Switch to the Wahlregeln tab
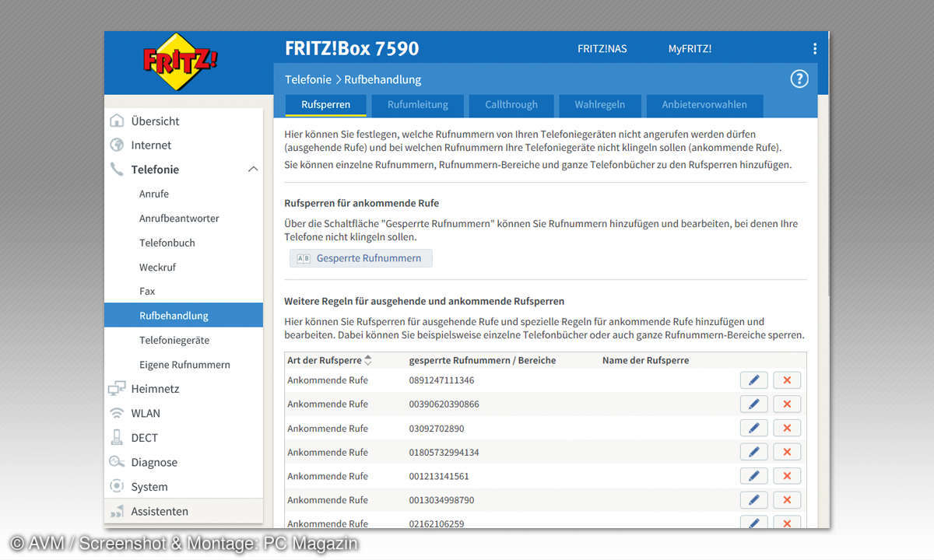934x560 pixels. (x=599, y=104)
